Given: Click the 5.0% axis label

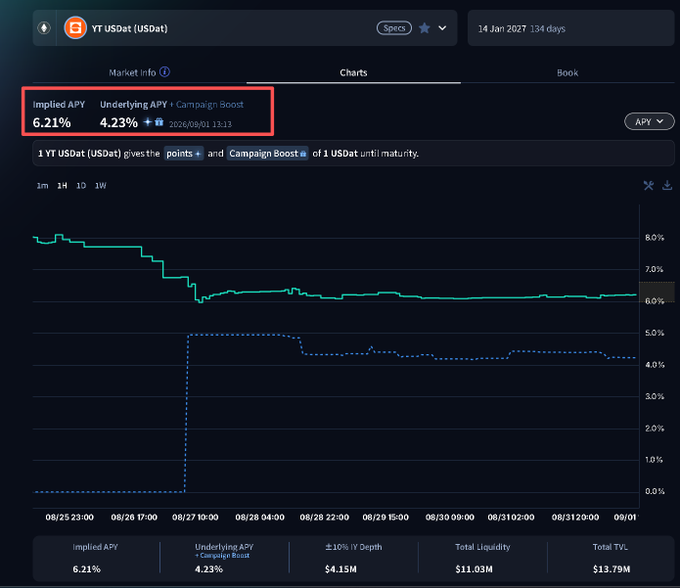Looking at the screenshot, I should tap(654, 333).
